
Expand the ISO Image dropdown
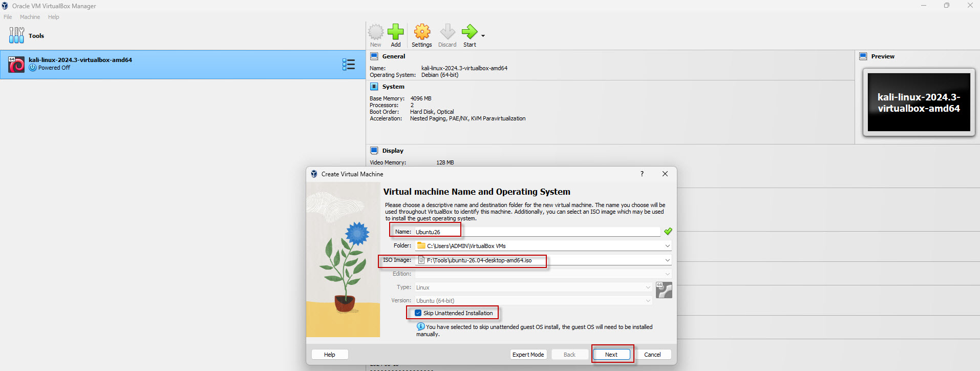coord(667,260)
